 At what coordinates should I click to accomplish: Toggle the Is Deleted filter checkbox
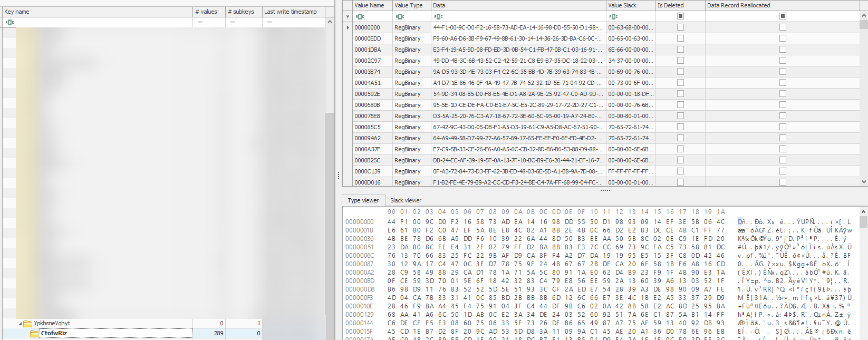tap(680, 16)
